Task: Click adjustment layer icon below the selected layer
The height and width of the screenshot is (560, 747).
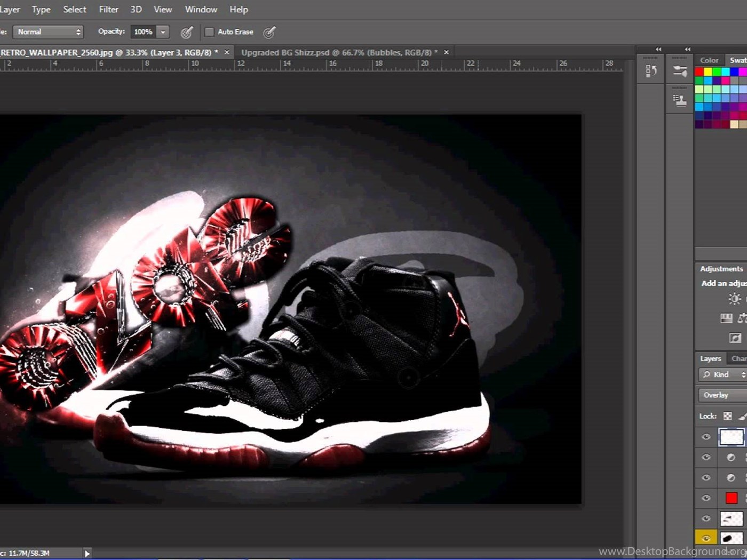Action: [731, 458]
